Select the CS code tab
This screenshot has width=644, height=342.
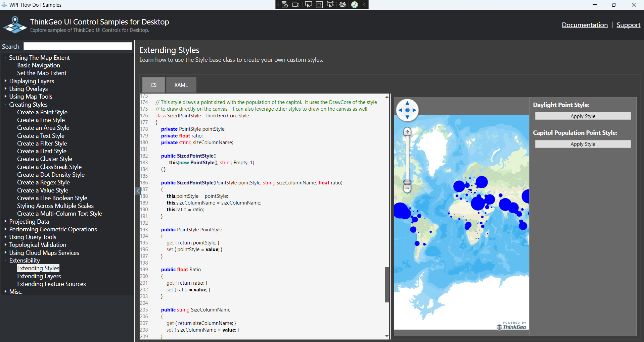point(153,84)
